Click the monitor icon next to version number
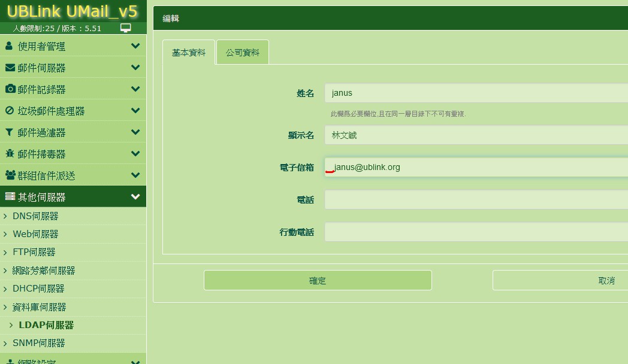The height and width of the screenshot is (364, 628). pos(126,28)
